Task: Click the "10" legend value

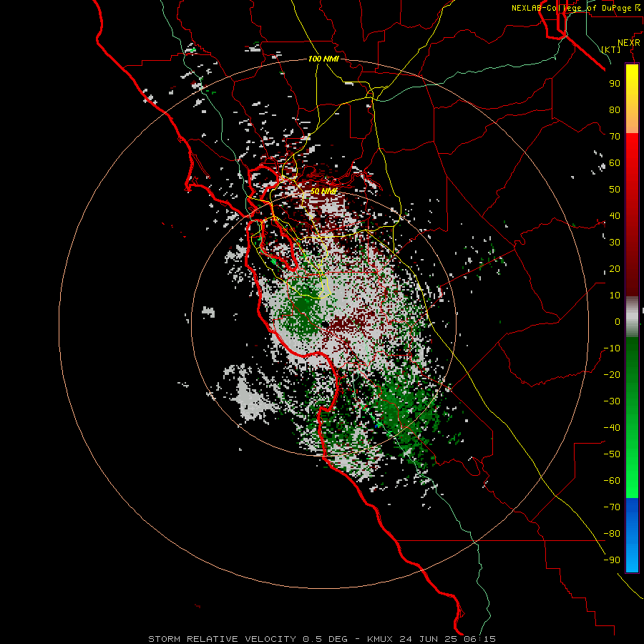Action: pos(615,296)
